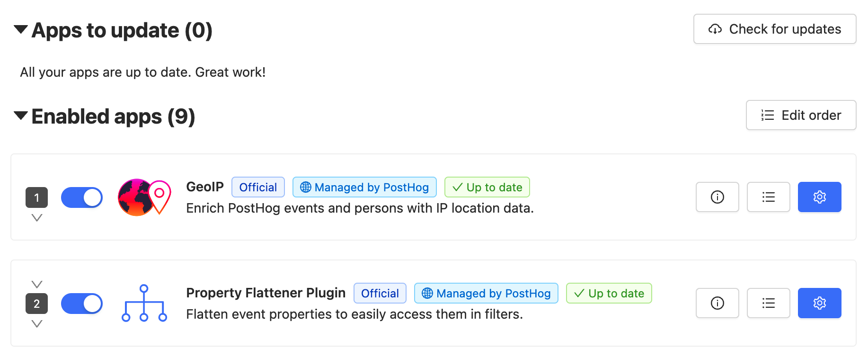View info about Property Flattener Plugin

click(717, 303)
